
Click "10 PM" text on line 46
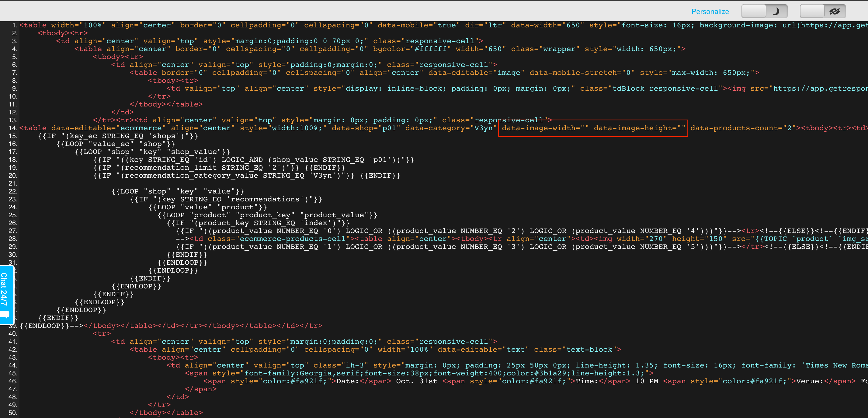pyautogui.click(x=647, y=381)
